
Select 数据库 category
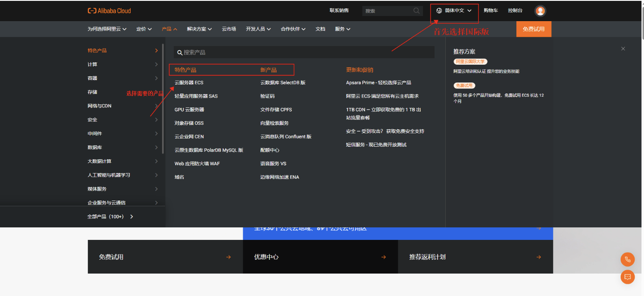pyautogui.click(x=123, y=147)
